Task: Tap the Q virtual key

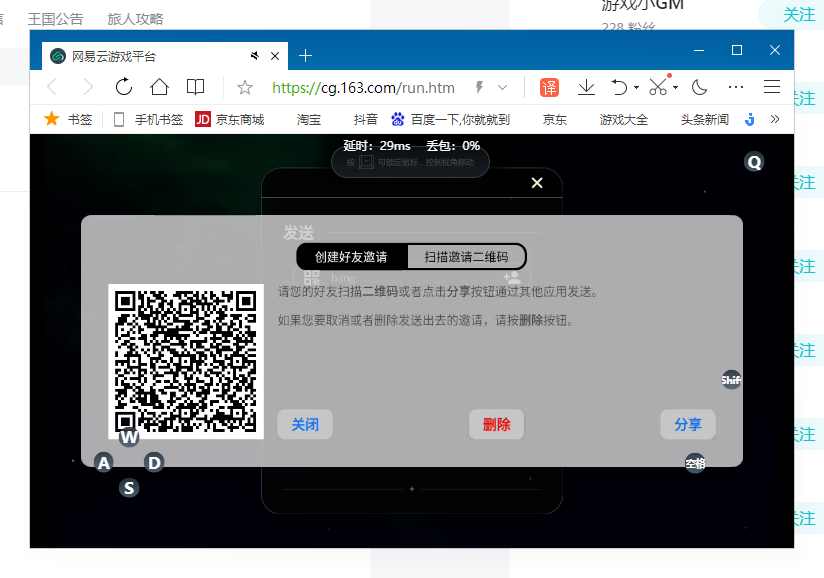Action: 754,162
